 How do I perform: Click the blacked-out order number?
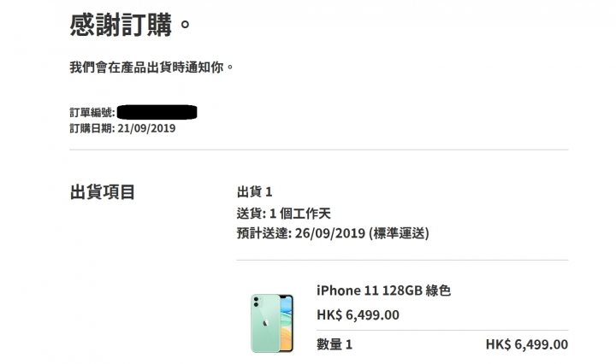coord(157,112)
